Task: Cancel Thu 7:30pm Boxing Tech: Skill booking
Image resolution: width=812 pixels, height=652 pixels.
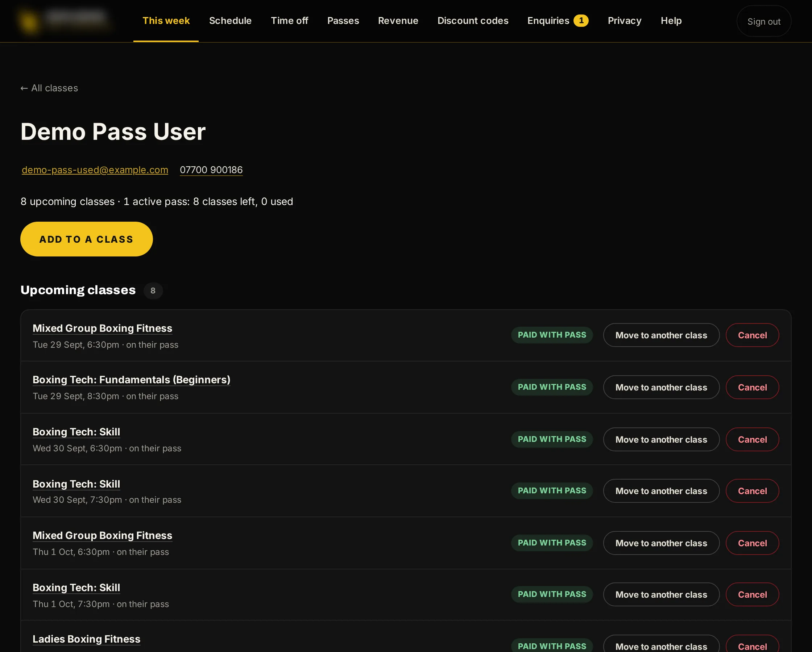Action: (x=752, y=594)
